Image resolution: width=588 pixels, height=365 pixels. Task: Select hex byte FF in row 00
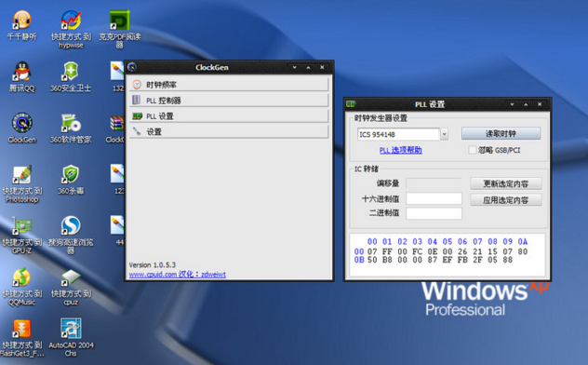point(387,251)
